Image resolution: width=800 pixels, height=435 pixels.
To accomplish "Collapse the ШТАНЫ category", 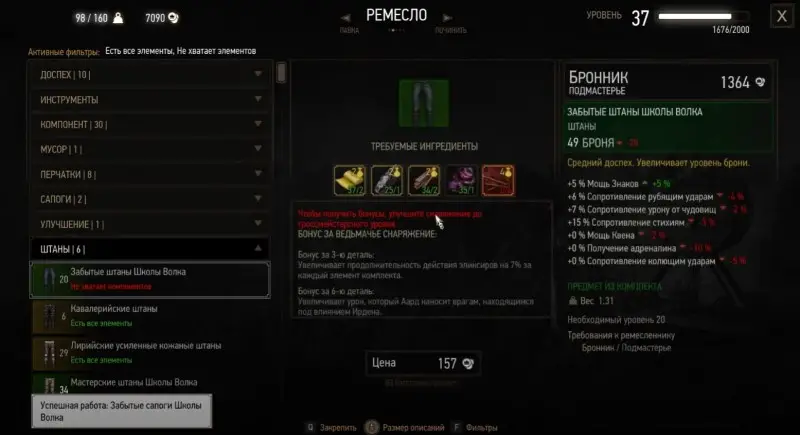I will (150, 249).
